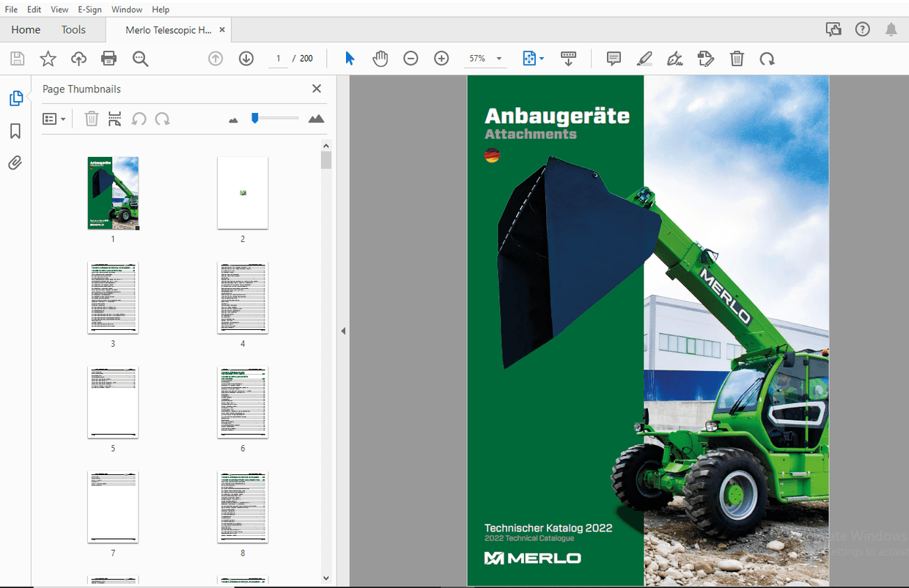909x588 pixels.
Task: Go to next page with down arrow
Action: coord(246,58)
